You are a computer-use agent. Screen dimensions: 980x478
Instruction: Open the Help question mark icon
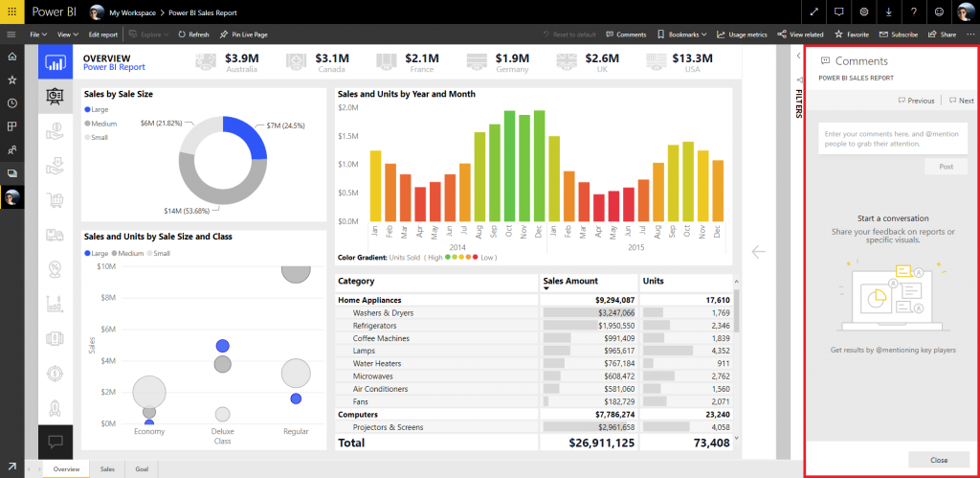click(914, 11)
